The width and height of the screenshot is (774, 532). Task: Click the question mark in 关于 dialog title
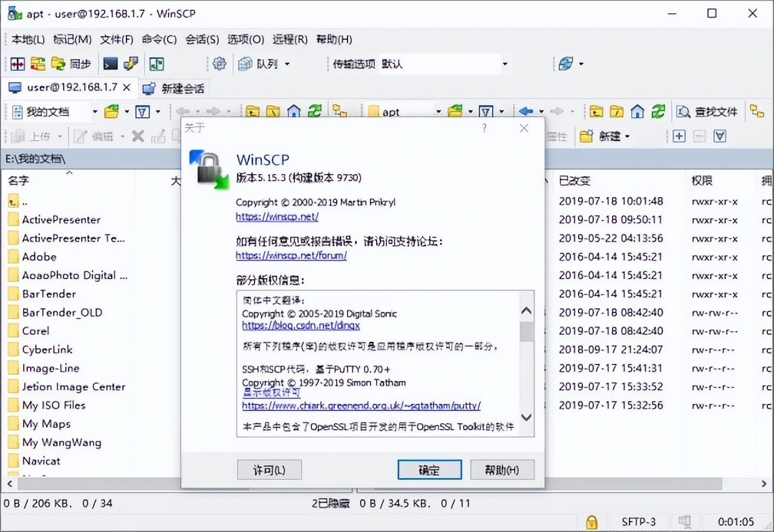(484, 128)
